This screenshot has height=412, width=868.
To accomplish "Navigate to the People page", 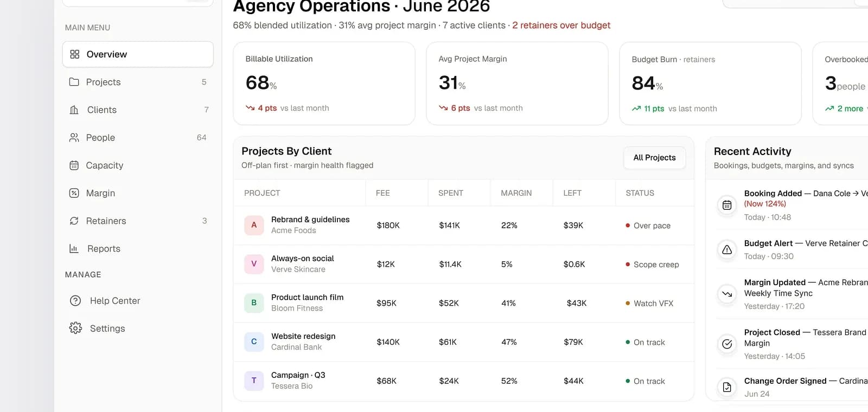I will click(x=138, y=138).
